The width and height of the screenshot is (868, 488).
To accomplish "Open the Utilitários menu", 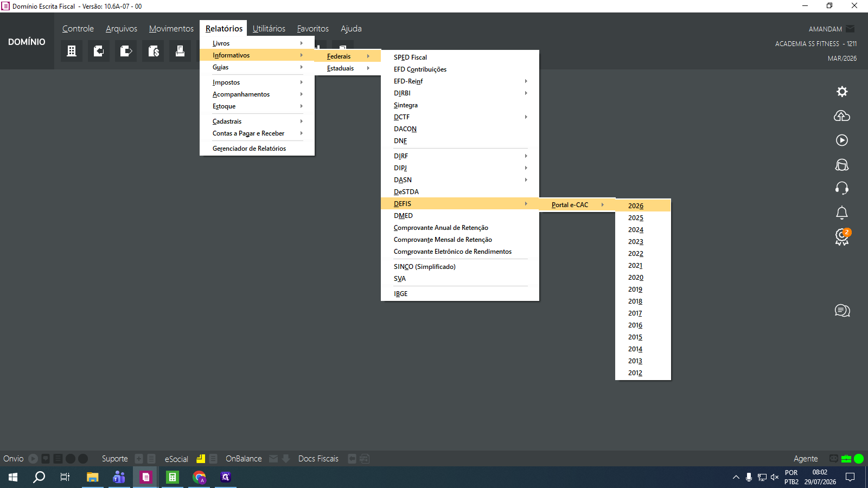I will coord(269,29).
